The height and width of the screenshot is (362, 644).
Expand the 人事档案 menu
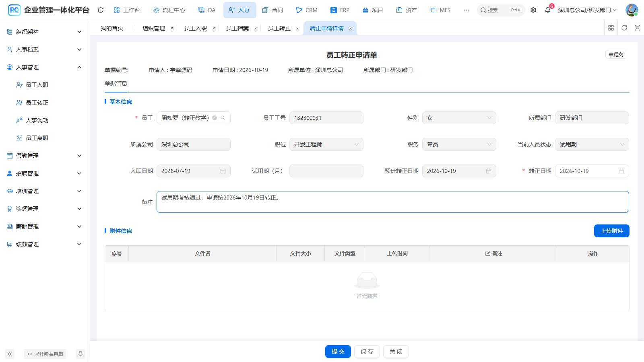coord(45,49)
